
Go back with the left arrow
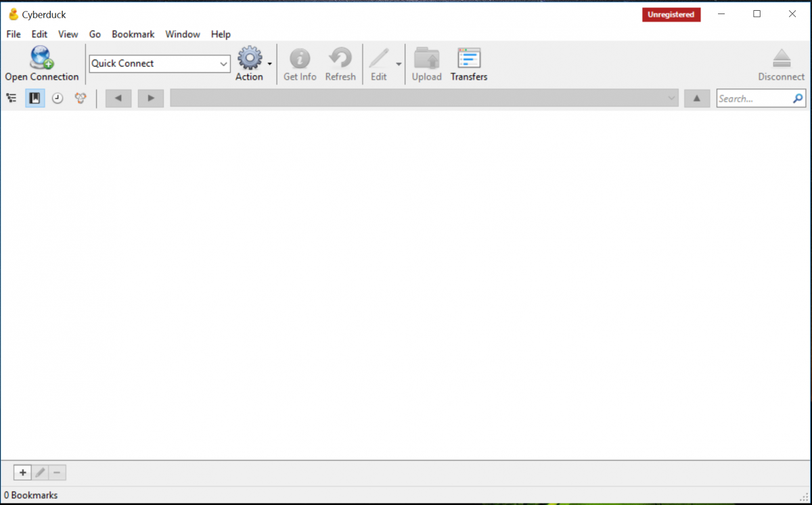coord(118,99)
